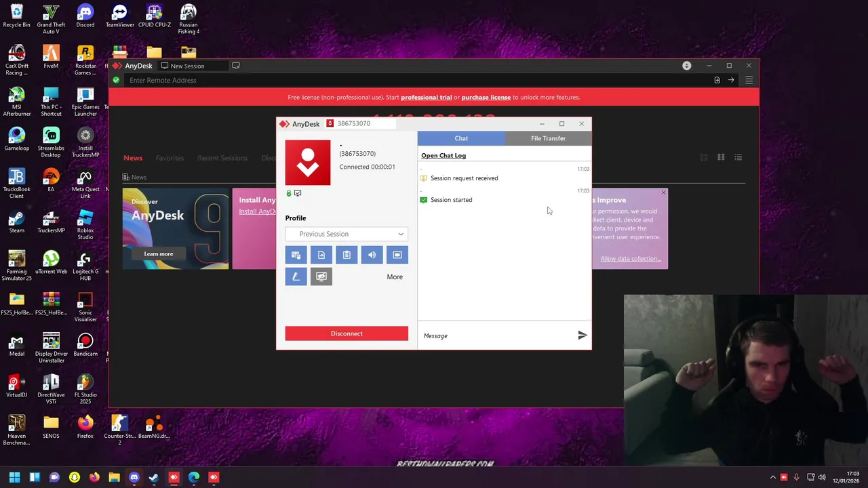Toggle keyboard and mouse control permission
This screenshot has height=488, width=868.
pyautogui.click(x=296, y=255)
